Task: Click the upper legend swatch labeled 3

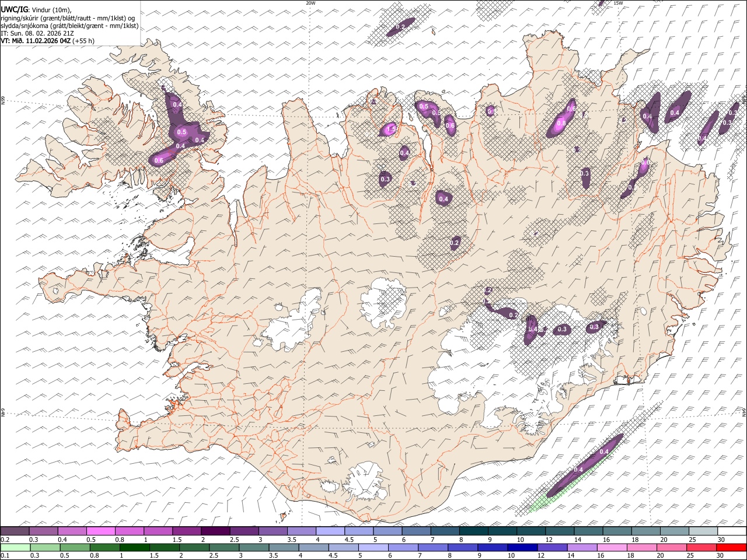Action: 273,531
